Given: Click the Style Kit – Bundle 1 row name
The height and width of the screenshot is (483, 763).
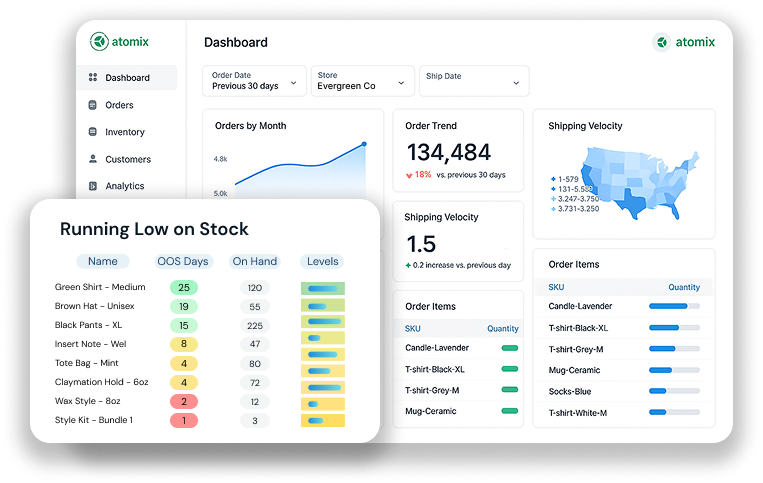Looking at the screenshot, I should tap(93, 420).
